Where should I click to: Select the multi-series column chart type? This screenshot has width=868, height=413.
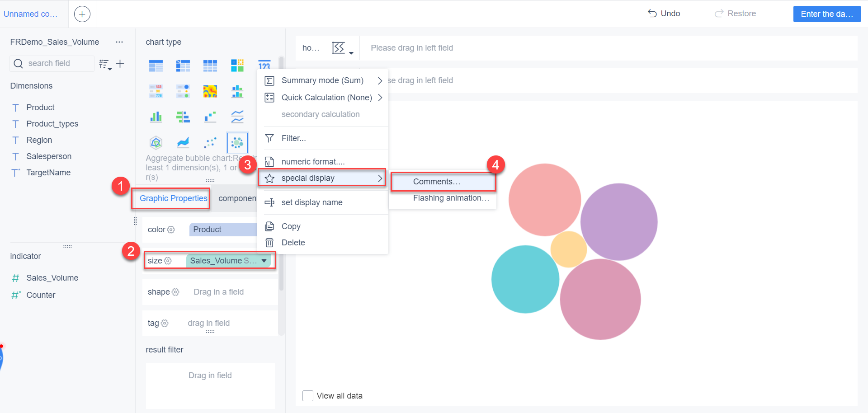tap(156, 117)
